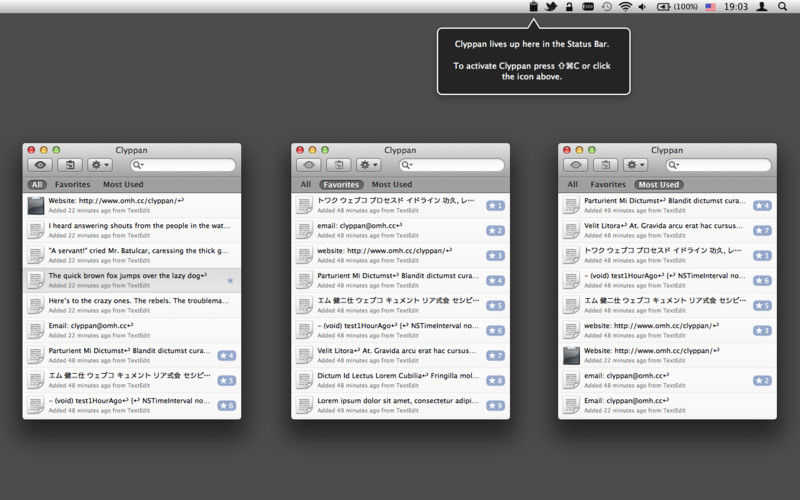Image resolution: width=800 pixels, height=500 pixels.
Task: Open the US flag input source menu
Action: click(x=710, y=7)
